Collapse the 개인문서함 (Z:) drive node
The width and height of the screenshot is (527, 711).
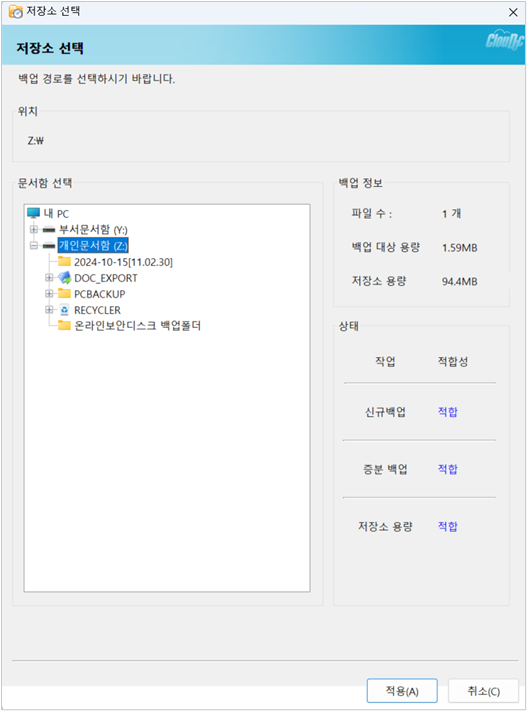pyautogui.click(x=34, y=246)
